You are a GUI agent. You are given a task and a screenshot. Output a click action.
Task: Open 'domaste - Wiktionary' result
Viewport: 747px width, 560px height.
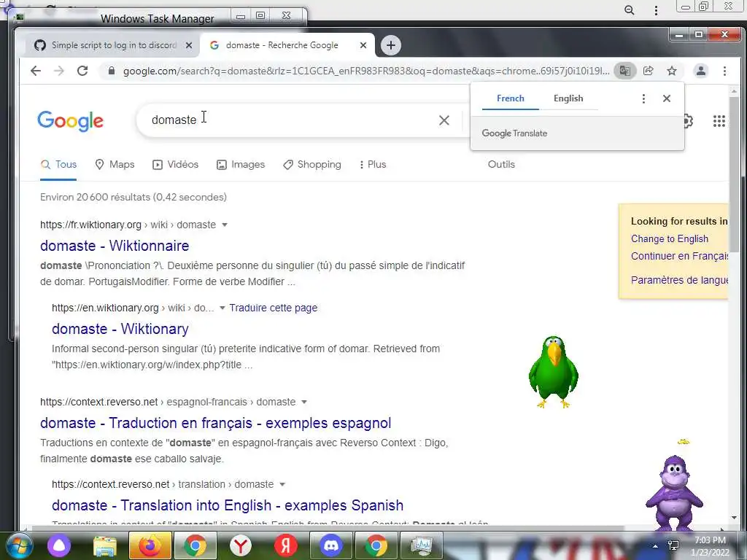(x=120, y=329)
